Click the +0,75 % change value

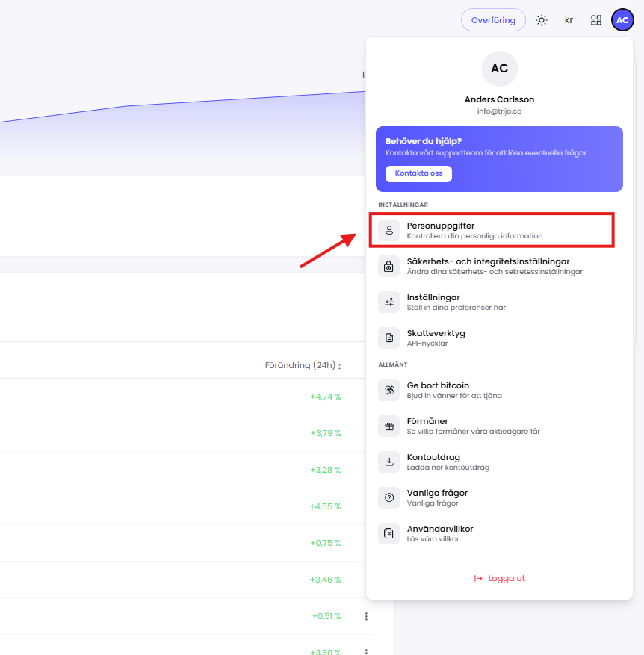(x=326, y=543)
